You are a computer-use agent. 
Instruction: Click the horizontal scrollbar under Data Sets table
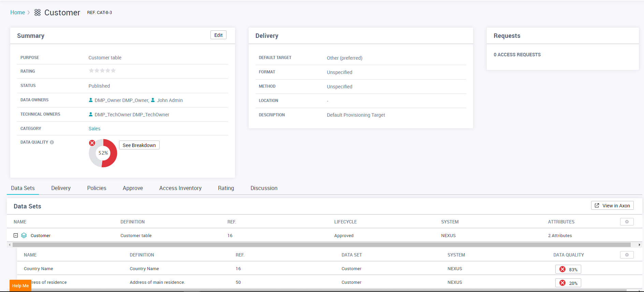click(x=322, y=245)
